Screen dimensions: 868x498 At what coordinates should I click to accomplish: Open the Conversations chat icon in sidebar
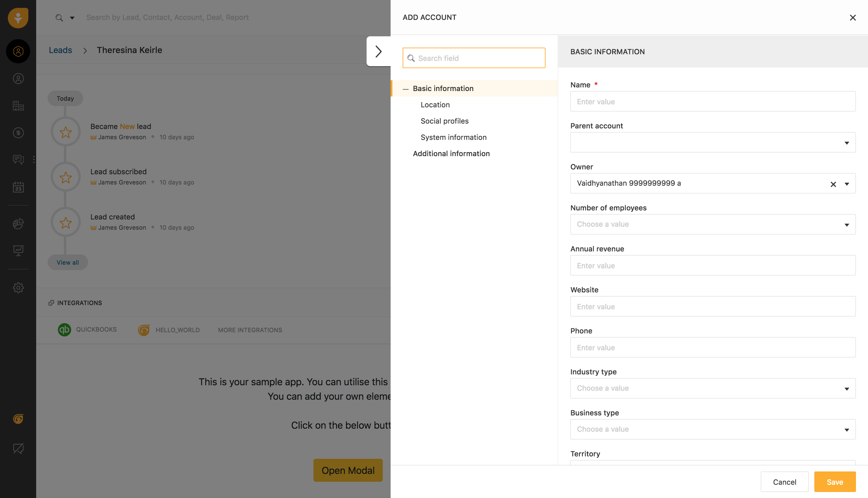tap(18, 159)
